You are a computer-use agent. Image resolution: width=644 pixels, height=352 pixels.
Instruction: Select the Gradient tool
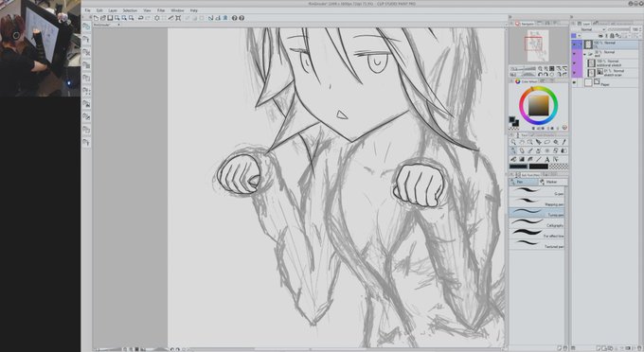[522, 159]
